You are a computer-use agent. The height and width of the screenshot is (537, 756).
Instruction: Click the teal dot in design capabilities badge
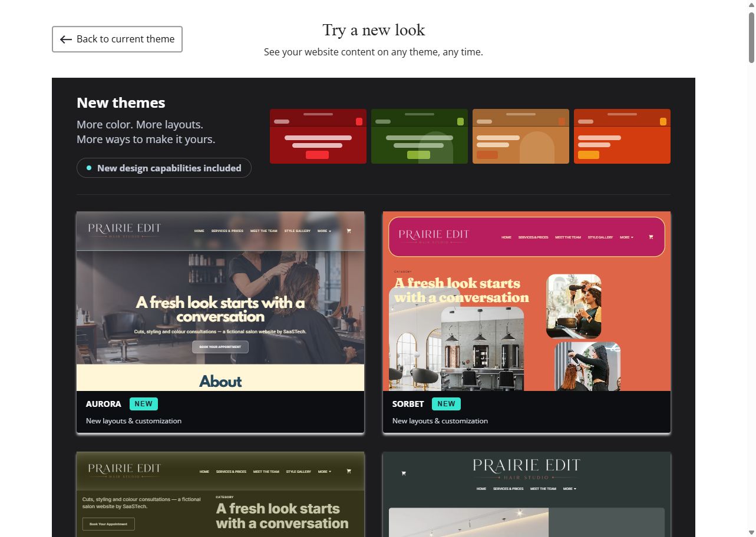coord(89,168)
